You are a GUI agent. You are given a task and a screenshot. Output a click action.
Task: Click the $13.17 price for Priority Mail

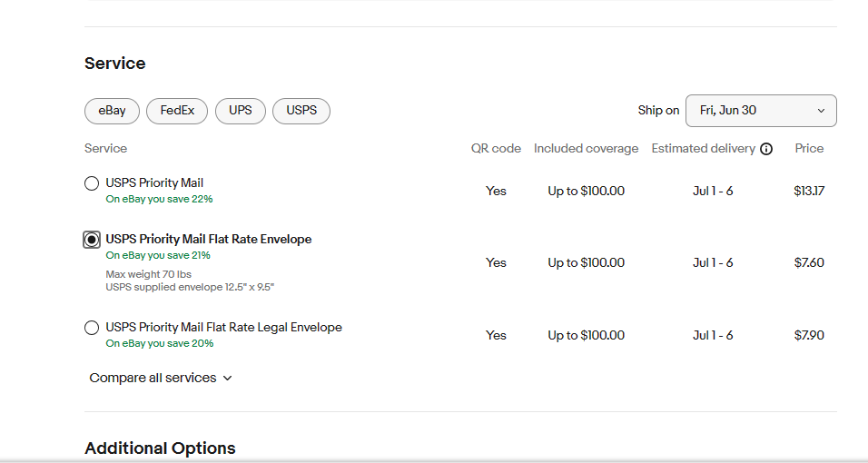808,191
